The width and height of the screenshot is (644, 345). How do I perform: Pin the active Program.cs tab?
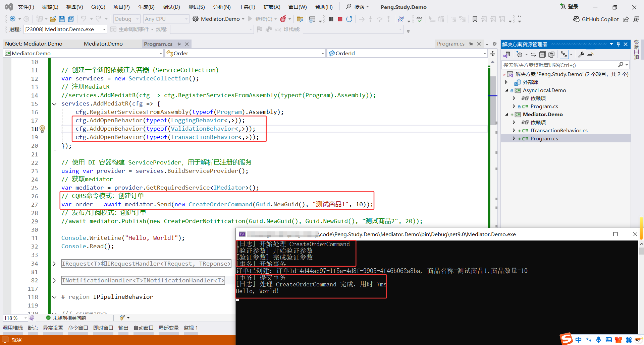[179, 44]
